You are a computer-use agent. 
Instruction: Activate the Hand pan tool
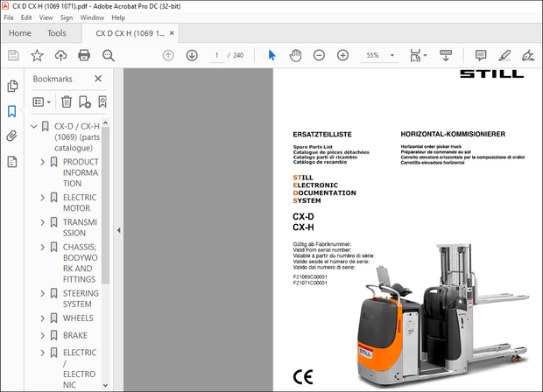pos(295,55)
